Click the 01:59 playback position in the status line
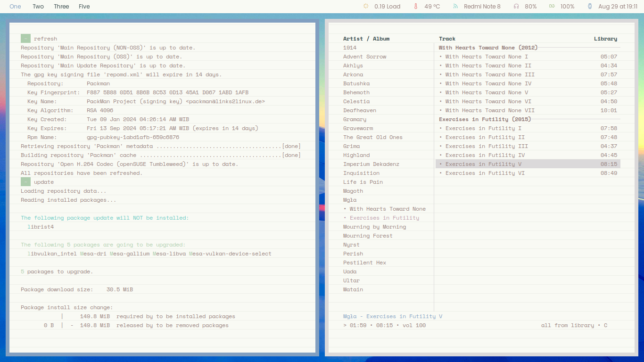 point(357,325)
